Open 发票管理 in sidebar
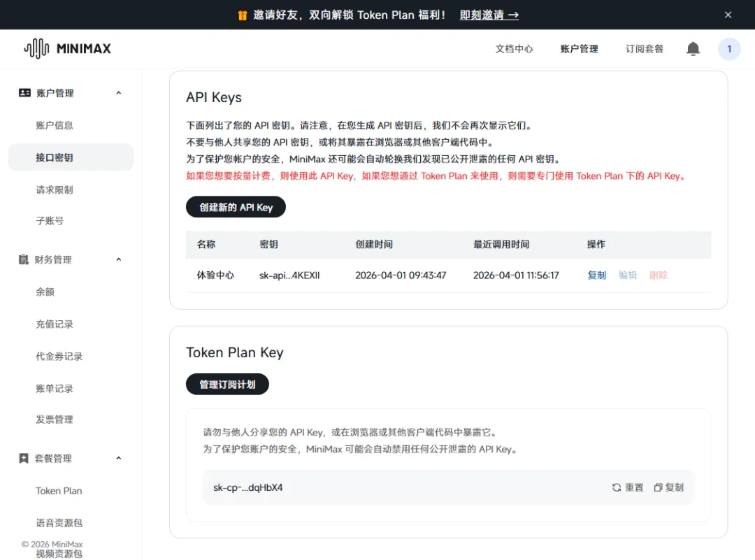Viewport: 755px width, 560px height. pyautogui.click(x=55, y=419)
